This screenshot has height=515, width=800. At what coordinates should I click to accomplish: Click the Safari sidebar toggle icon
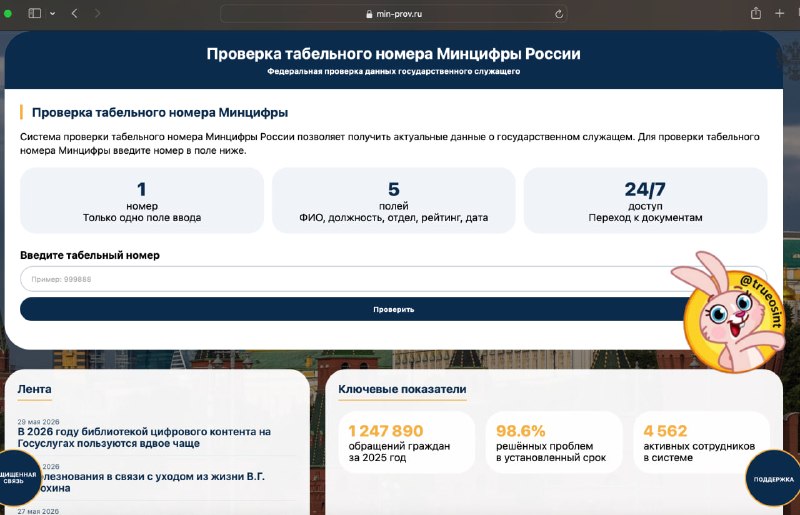click(35, 13)
